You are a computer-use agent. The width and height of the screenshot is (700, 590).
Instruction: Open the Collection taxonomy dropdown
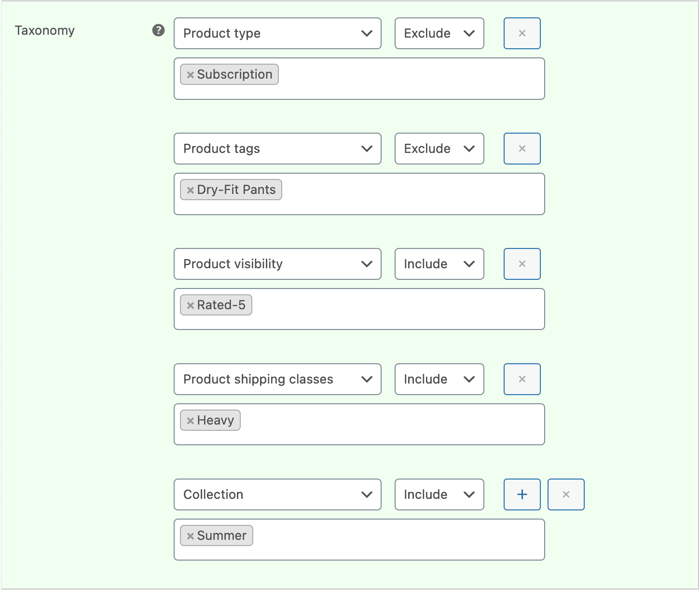(x=277, y=494)
